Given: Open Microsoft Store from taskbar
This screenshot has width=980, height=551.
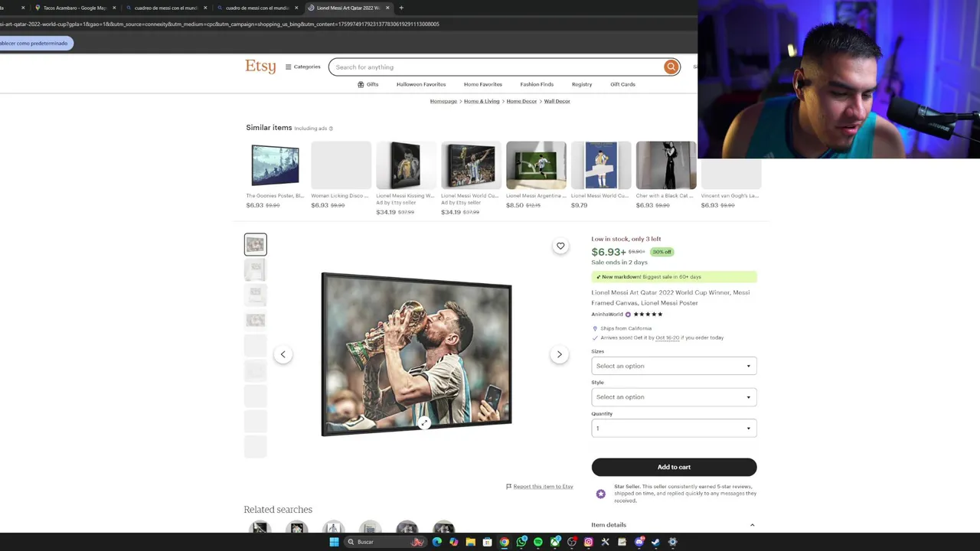Looking at the screenshot, I should (x=487, y=542).
